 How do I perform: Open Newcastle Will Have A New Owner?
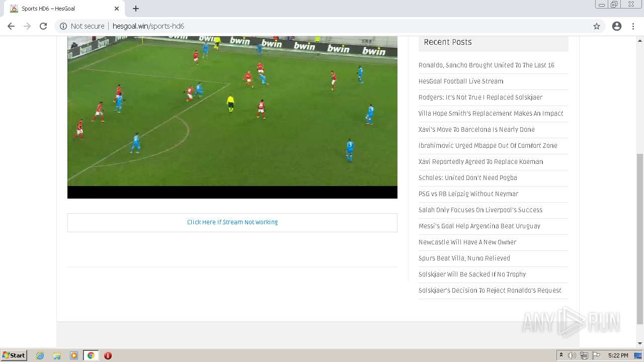point(467,242)
